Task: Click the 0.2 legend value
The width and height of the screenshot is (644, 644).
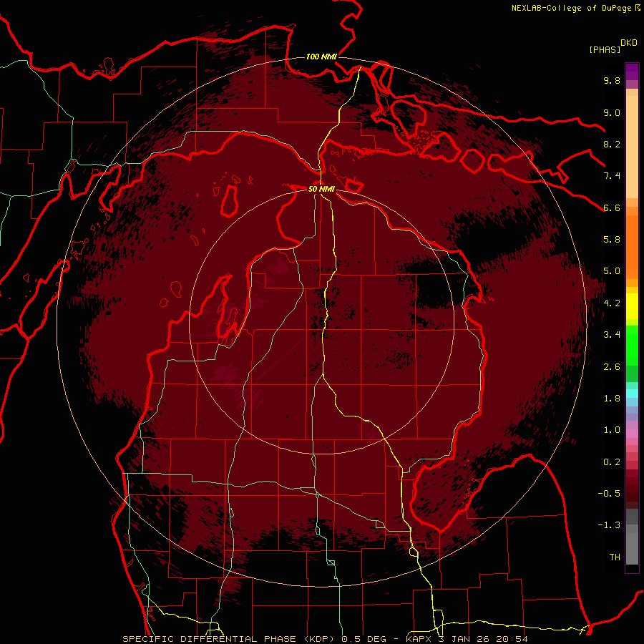Action: pyautogui.click(x=612, y=462)
